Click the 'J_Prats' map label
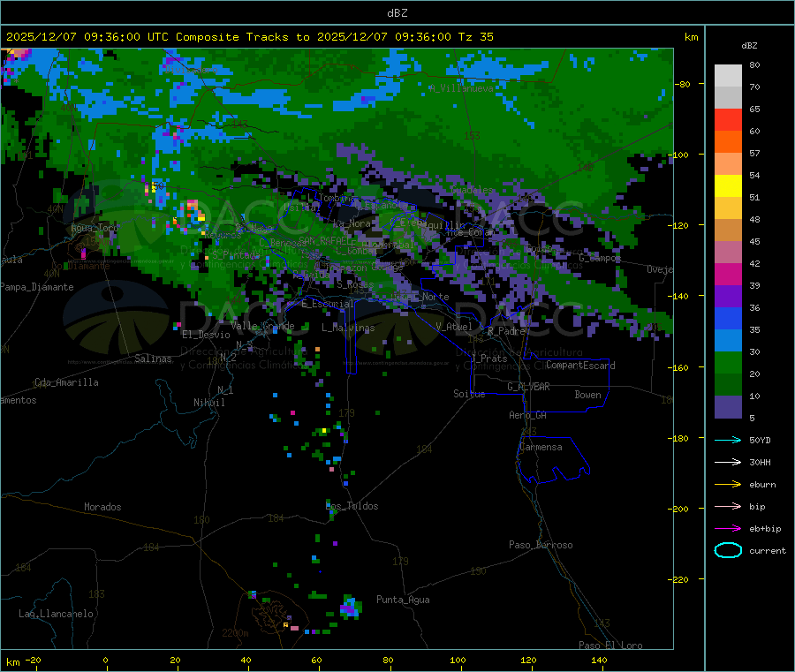This screenshot has width=795, height=672. 488,359
